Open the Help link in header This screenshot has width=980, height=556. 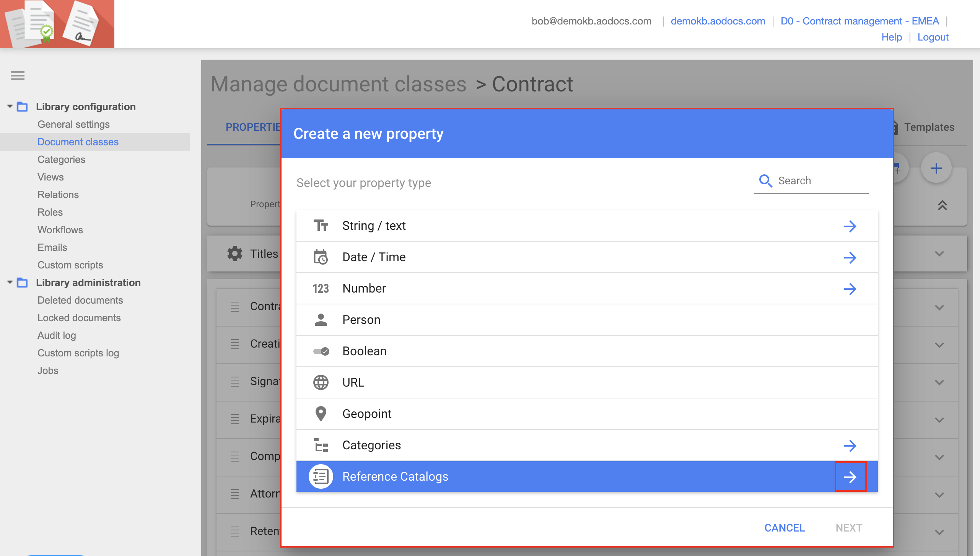click(891, 37)
